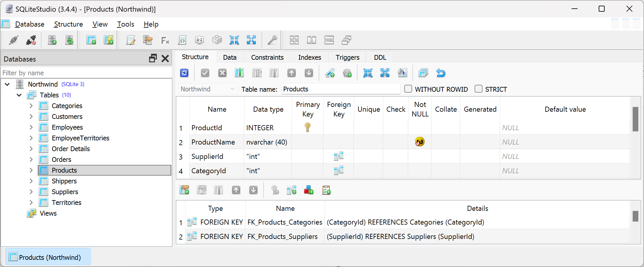Enable the WITHOUT ROWID checkbox

coord(408,89)
